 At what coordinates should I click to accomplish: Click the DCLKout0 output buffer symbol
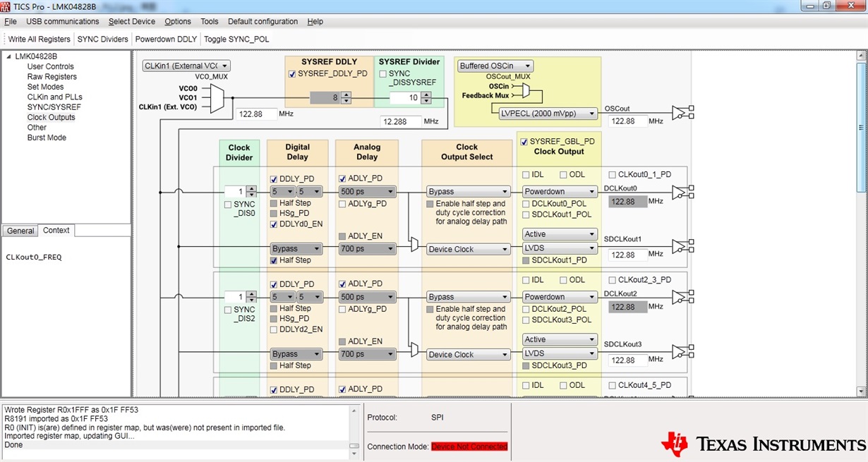pos(682,192)
